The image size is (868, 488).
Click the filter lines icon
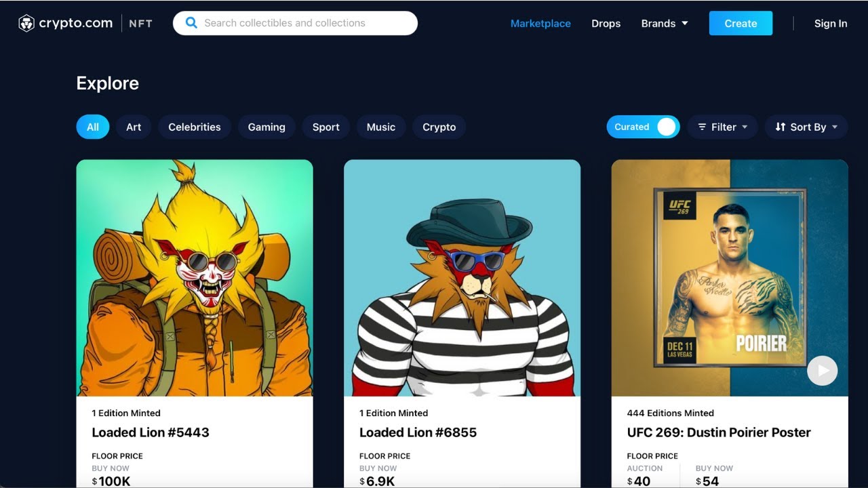(702, 127)
